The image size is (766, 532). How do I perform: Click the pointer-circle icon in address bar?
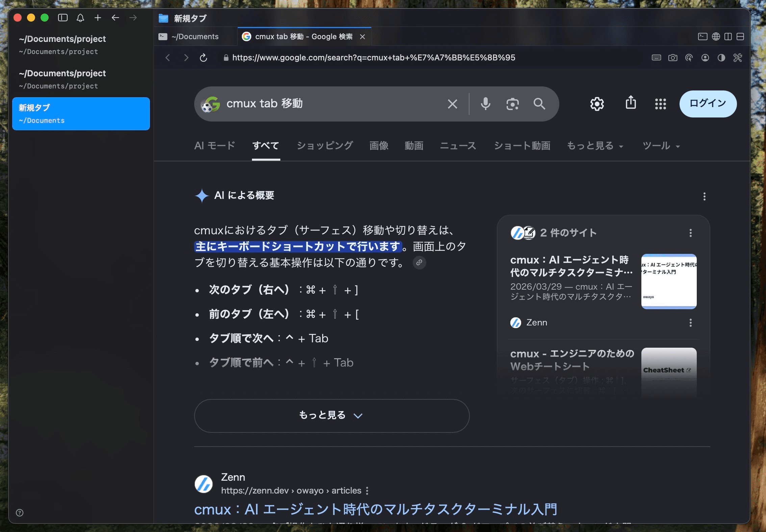tap(689, 58)
